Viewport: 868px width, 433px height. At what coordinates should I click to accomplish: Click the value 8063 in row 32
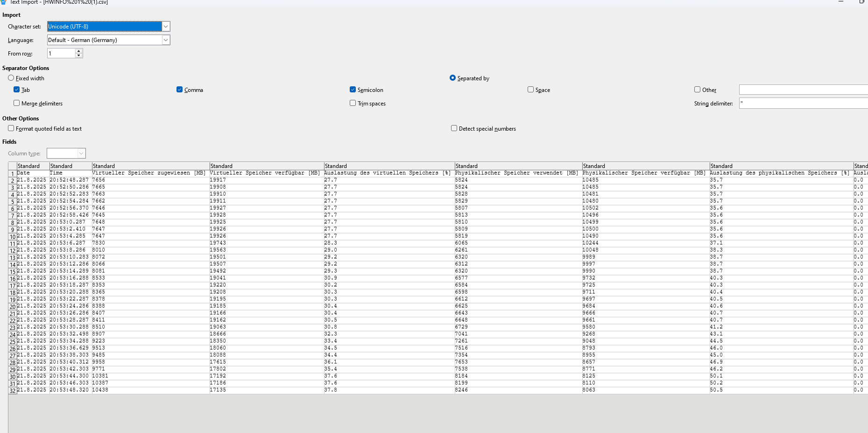click(589, 390)
